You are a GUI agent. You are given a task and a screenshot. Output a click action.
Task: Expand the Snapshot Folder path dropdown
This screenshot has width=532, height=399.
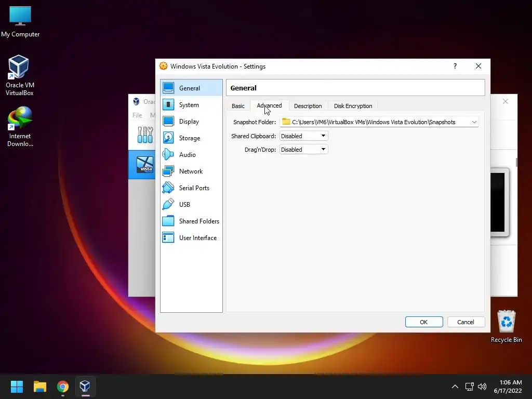(474, 122)
